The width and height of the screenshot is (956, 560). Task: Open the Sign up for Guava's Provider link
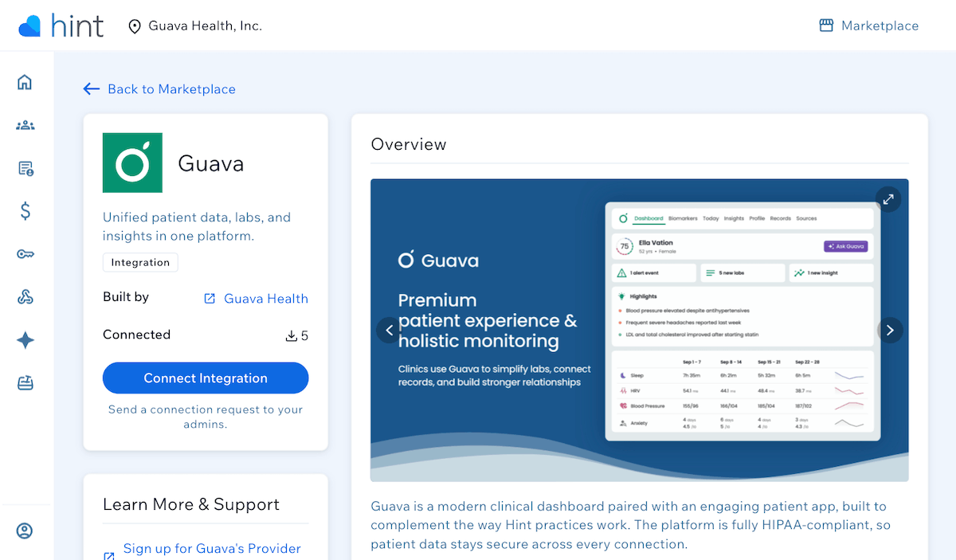[212, 549]
